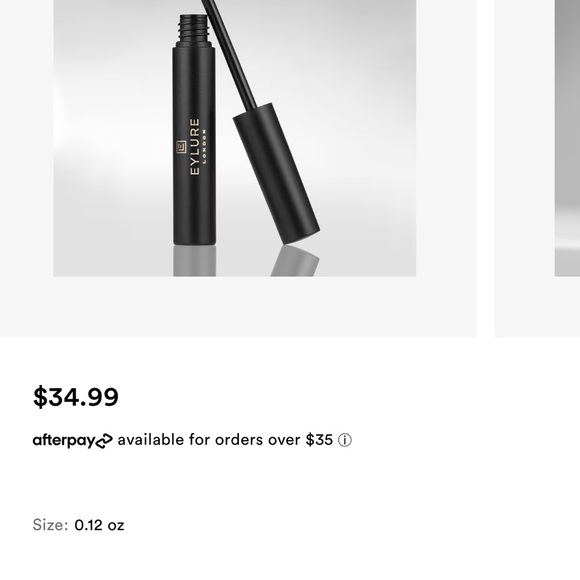Click the afterpay wordmark text
This screenshot has width=580, height=580.
pos(64,441)
